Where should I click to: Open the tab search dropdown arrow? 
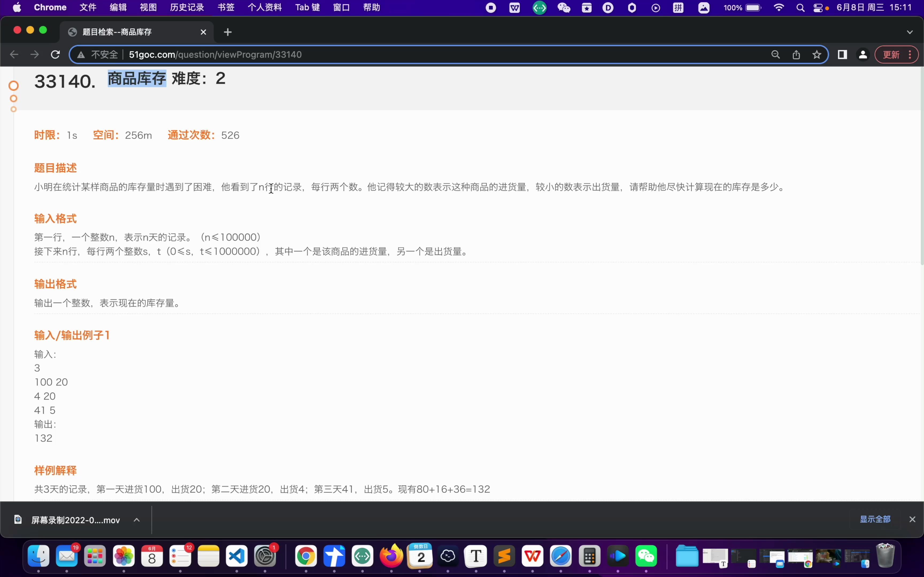(x=910, y=32)
